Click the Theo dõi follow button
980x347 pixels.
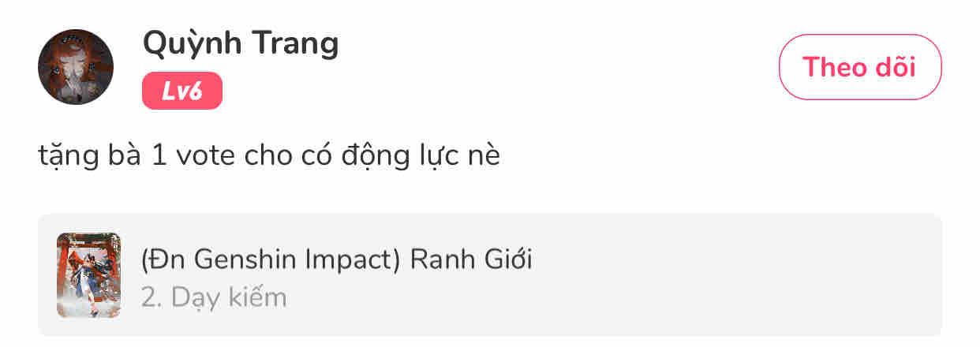tap(859, 67)
